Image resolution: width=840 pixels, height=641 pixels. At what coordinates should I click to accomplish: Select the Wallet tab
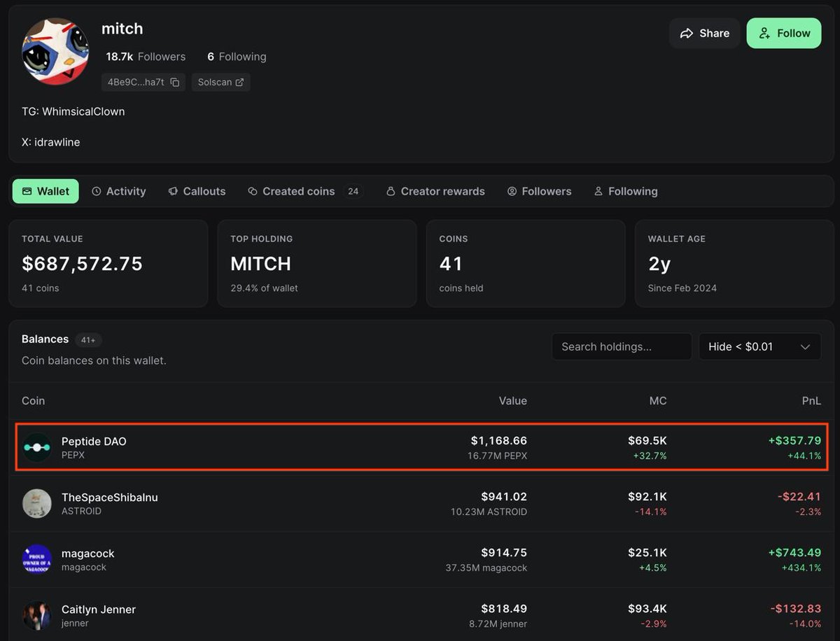point(45,191)
